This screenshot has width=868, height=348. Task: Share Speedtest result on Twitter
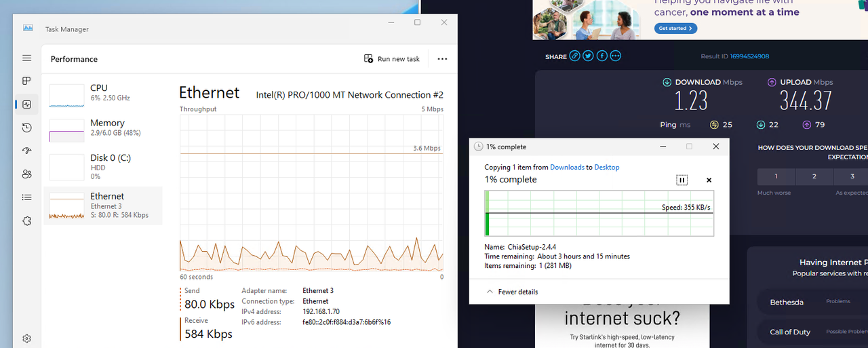[x=588, y=56]
